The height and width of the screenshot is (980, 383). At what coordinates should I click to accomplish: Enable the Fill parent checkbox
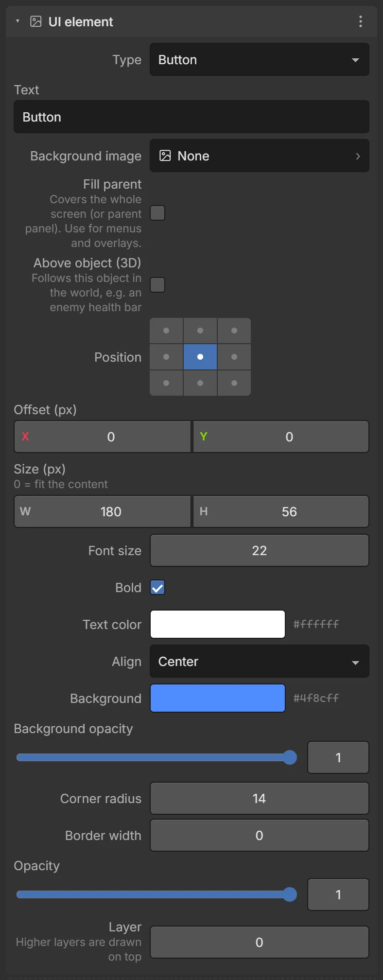157,213
